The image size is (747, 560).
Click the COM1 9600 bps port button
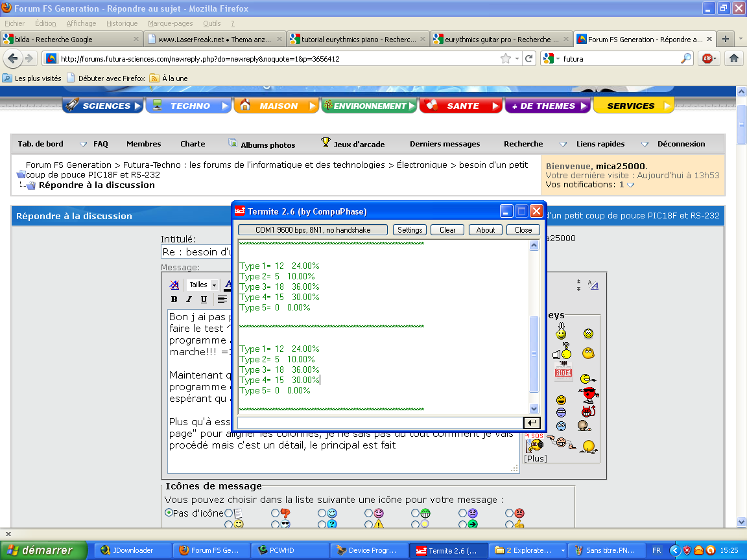313,229
